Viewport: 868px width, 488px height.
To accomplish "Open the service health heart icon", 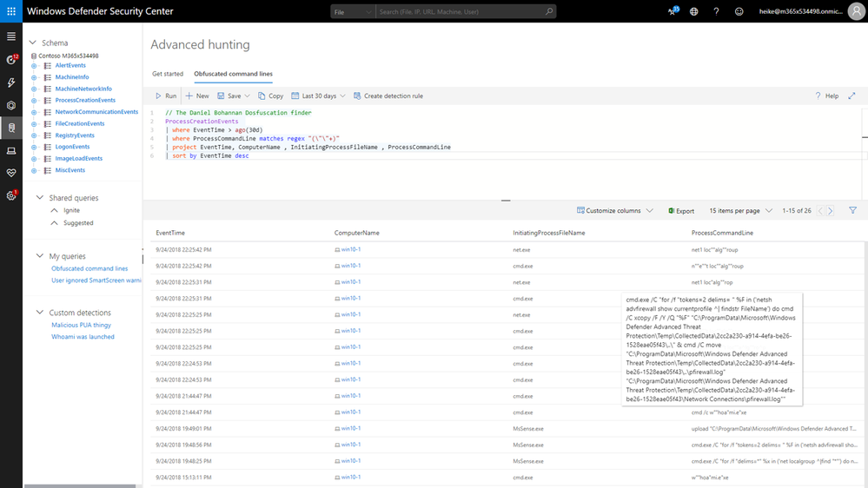I will tap(11, 173).
